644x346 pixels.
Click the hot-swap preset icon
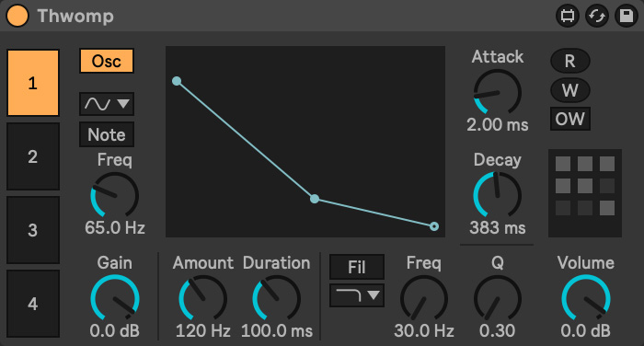597,16
